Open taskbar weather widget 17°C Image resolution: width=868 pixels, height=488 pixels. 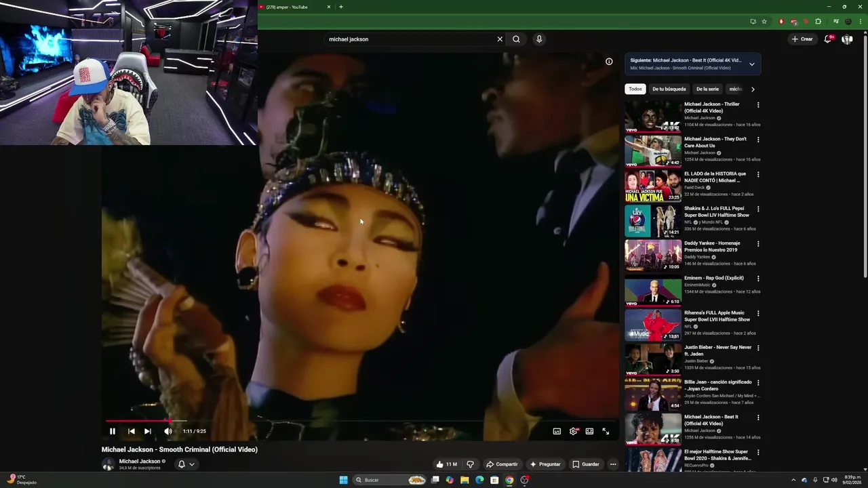pos(21,480)
